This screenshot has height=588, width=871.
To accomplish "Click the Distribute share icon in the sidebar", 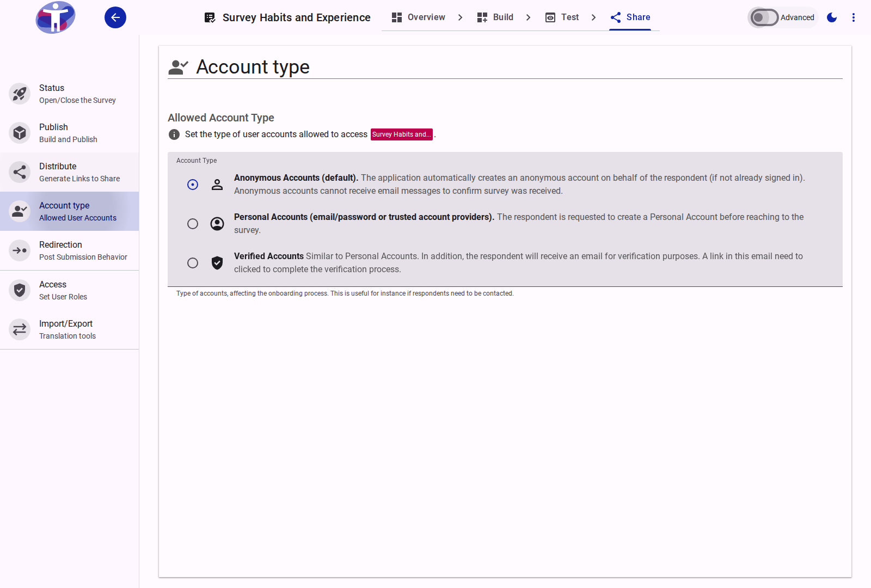I will [20, 172].
